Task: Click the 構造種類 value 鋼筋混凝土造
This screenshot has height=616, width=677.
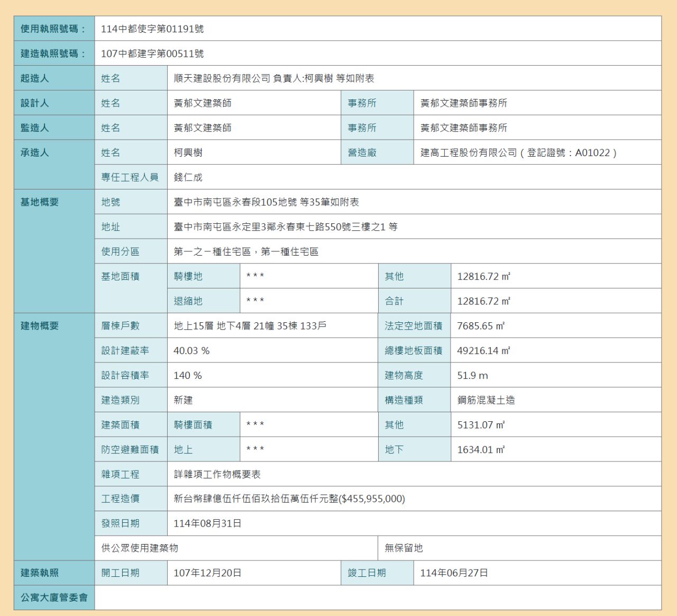Action: [x=486, y=401]
